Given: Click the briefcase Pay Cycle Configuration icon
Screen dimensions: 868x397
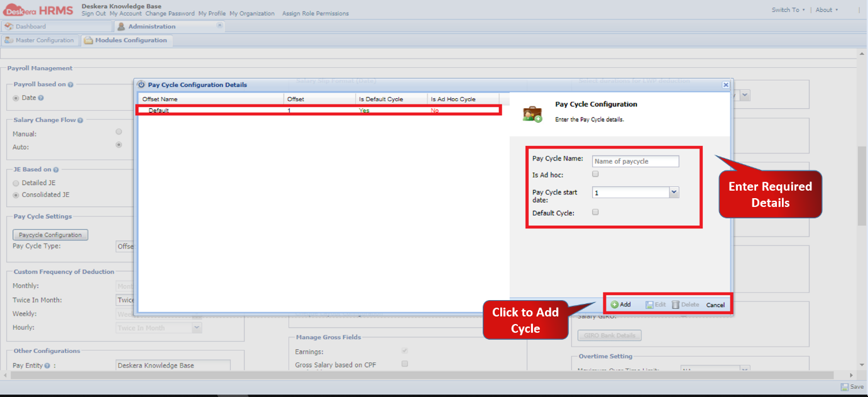Looking at the screenshot, I should pyautogui.click(x=532, y=113).
